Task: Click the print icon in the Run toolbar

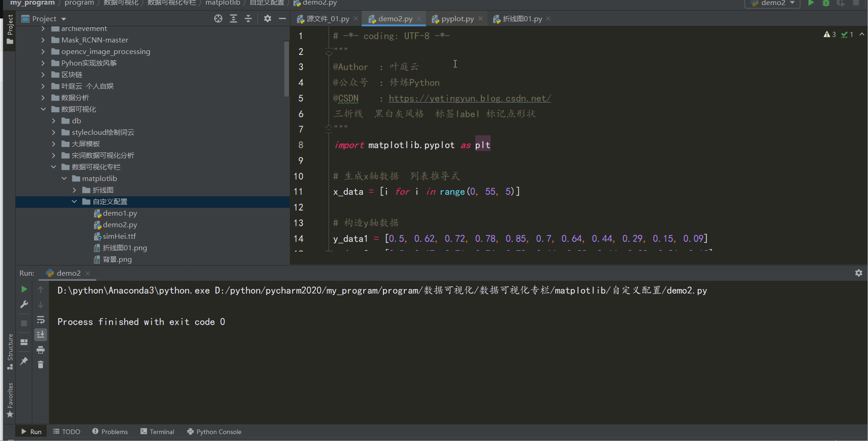Action: [41, 350]
